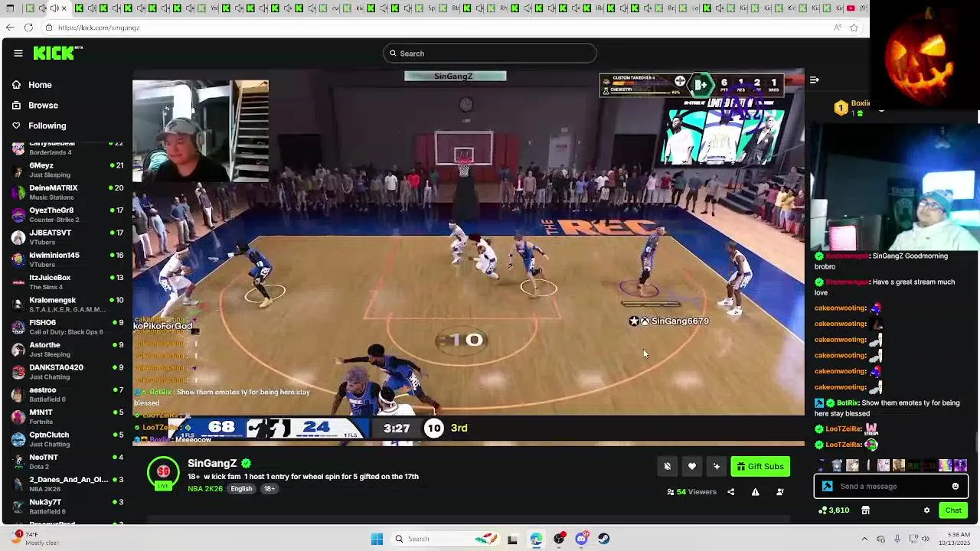Click the English language tag
Screen dimensions: 980x551
click(x=241, y=489)
